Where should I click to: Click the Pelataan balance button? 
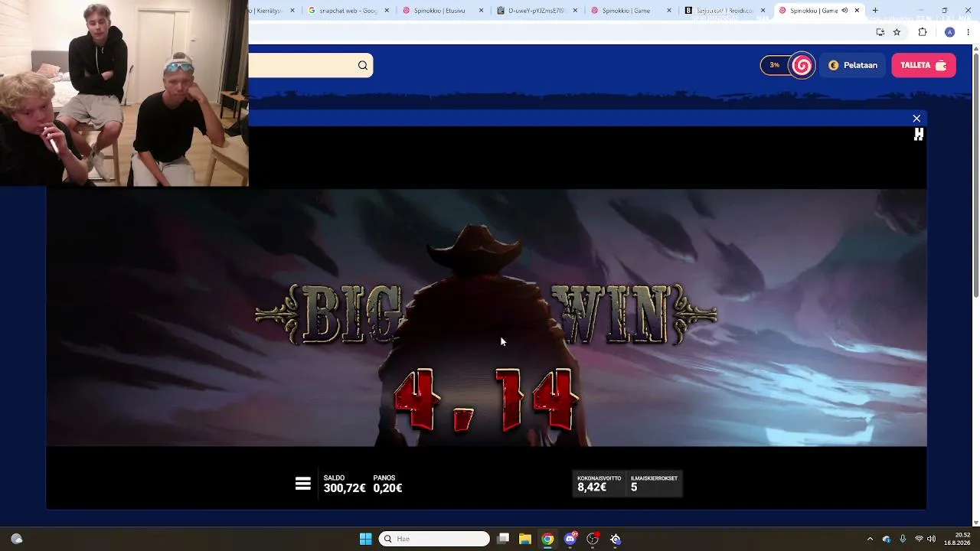coord(853,66)
